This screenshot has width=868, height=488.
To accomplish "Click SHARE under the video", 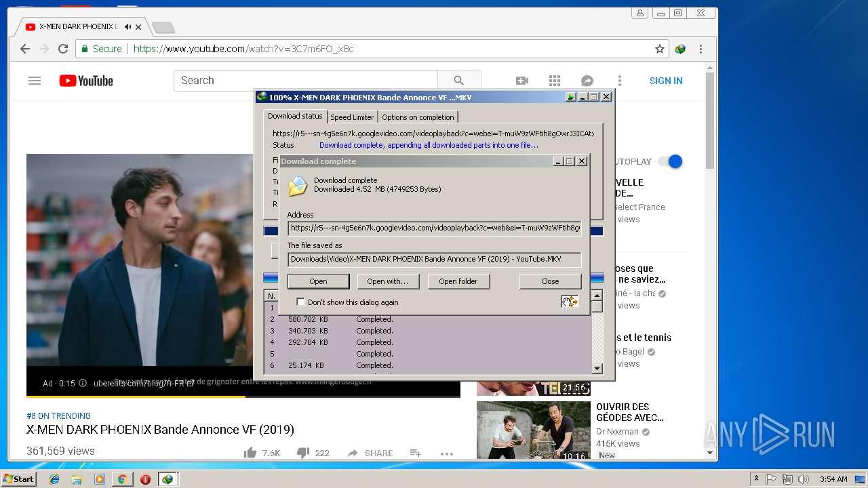I will pyautogui.click(x=370, y=453).
